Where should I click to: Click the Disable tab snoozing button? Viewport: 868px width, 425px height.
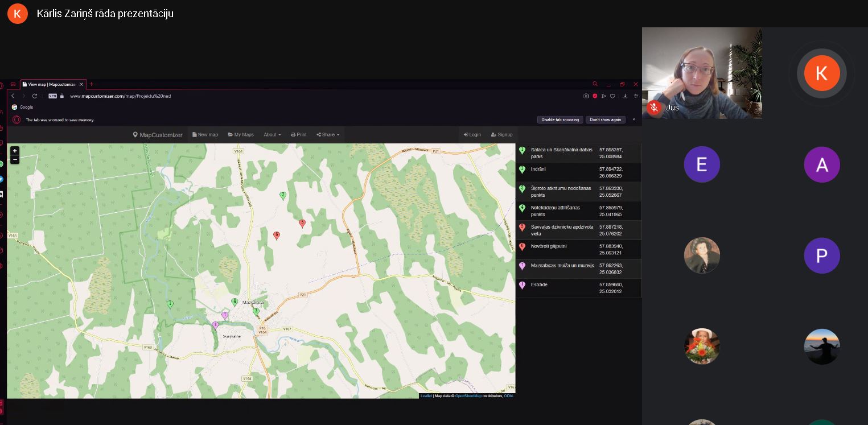(560, 119)
